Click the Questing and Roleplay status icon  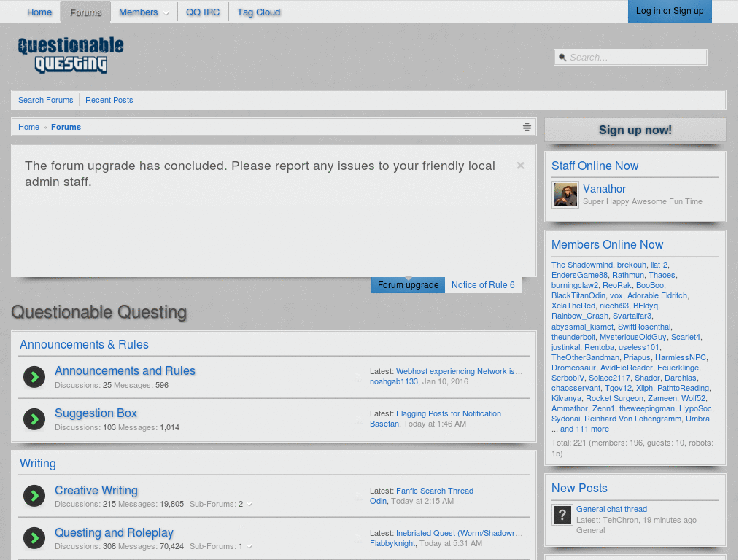click(34, 539)
